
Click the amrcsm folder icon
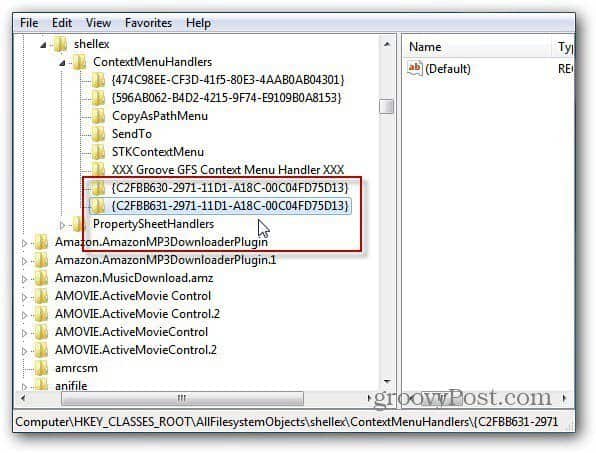(x=41, y=368)
